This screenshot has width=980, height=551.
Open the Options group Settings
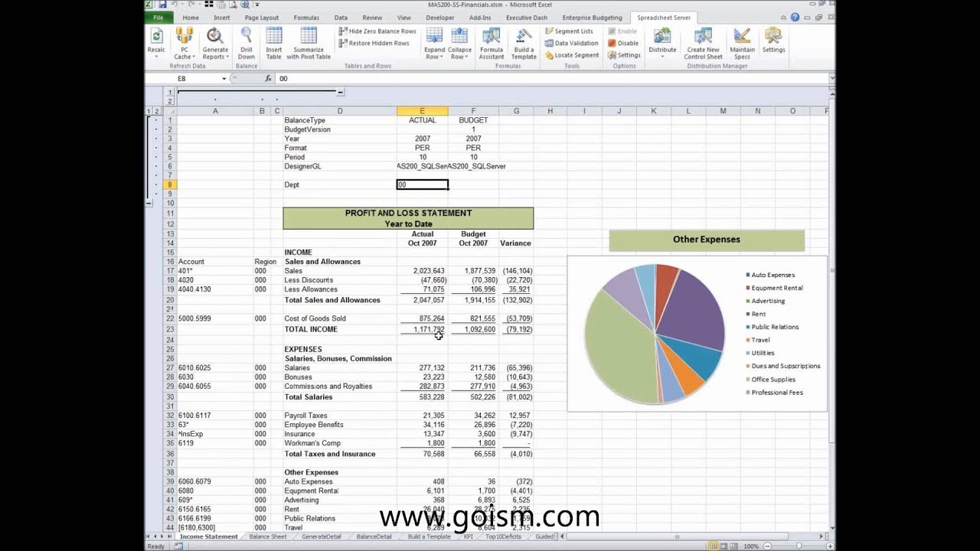624,55
